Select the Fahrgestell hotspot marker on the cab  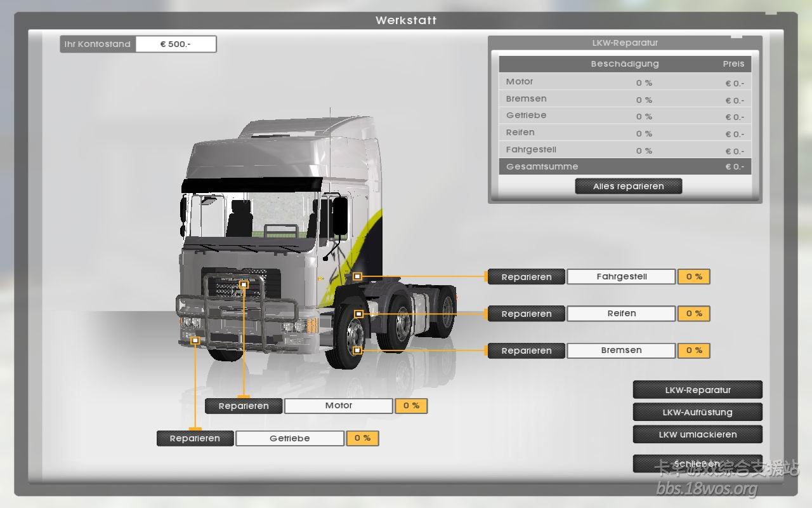[x=357, y=276]
